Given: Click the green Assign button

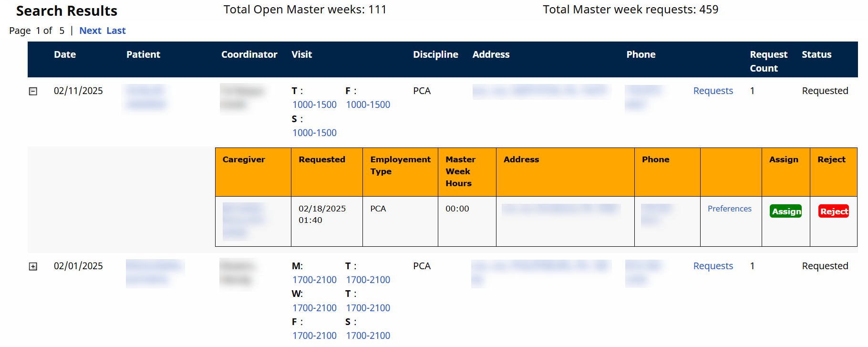Looking at the screenshot, I should click(x=785, y=211).
